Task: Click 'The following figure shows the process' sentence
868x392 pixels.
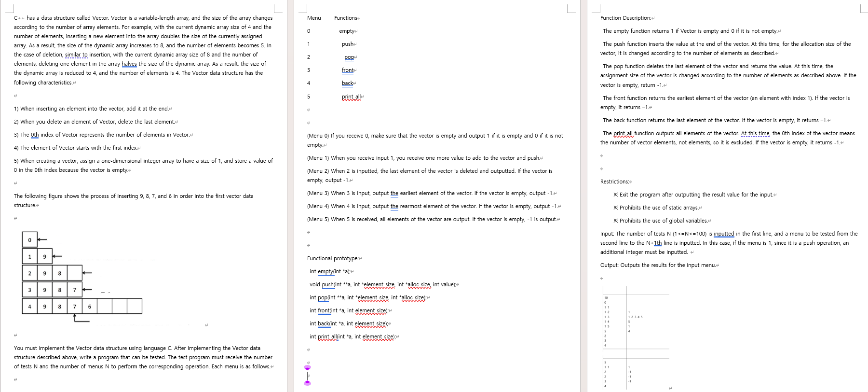Action: tap(134, 200)
